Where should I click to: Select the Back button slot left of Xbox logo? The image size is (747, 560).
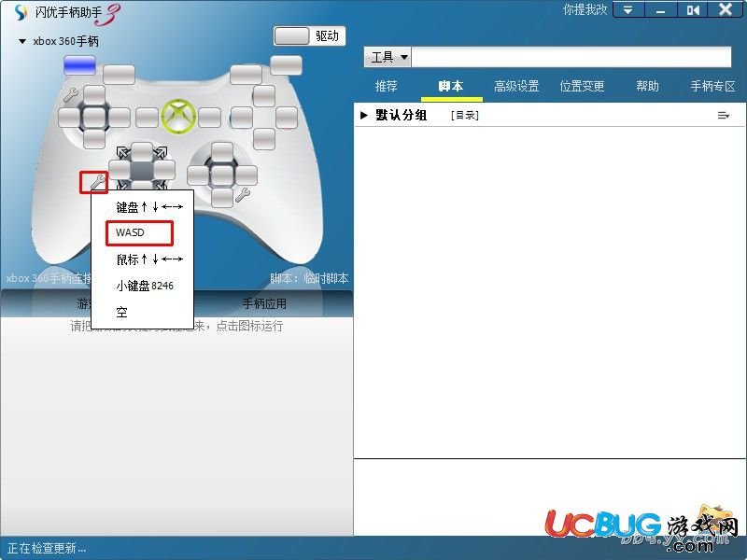click(147, 118)
